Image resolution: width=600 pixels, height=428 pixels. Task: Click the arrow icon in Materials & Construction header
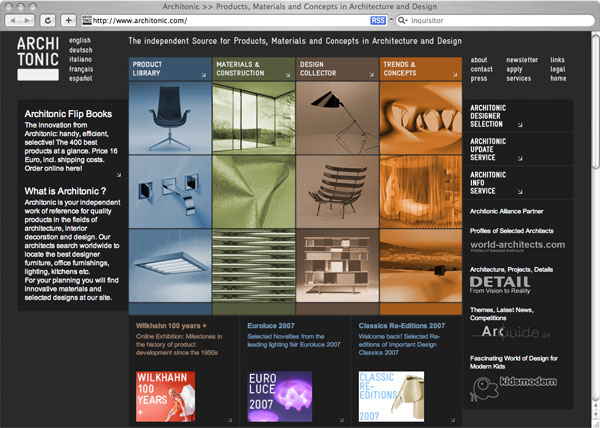pyautogui.click(x=288, y=75)
